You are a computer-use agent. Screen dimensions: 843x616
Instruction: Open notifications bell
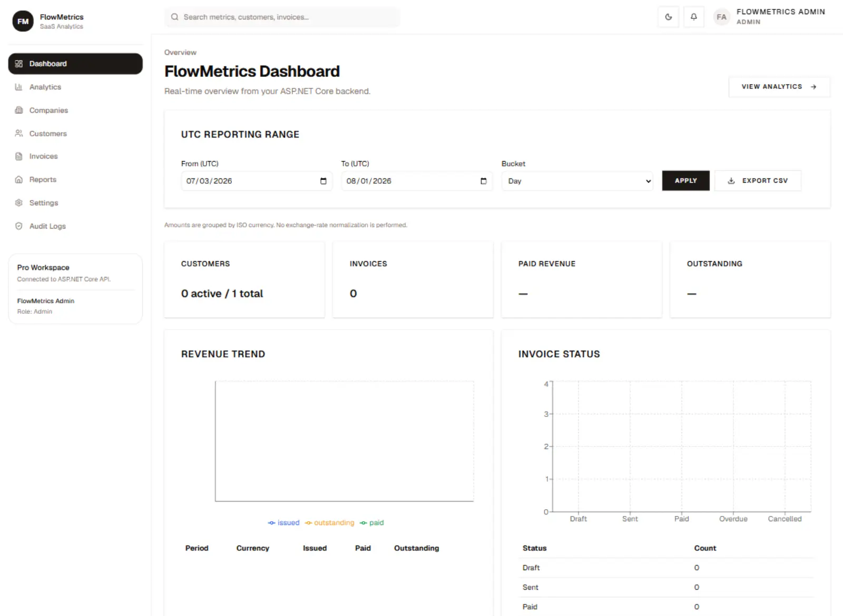[694, 17]
